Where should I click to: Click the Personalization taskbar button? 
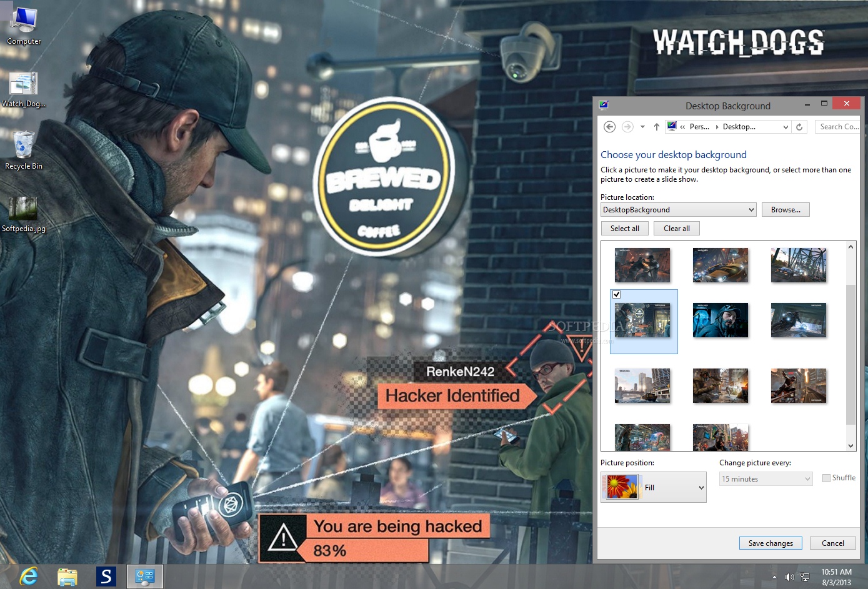(x=145, y=577)
